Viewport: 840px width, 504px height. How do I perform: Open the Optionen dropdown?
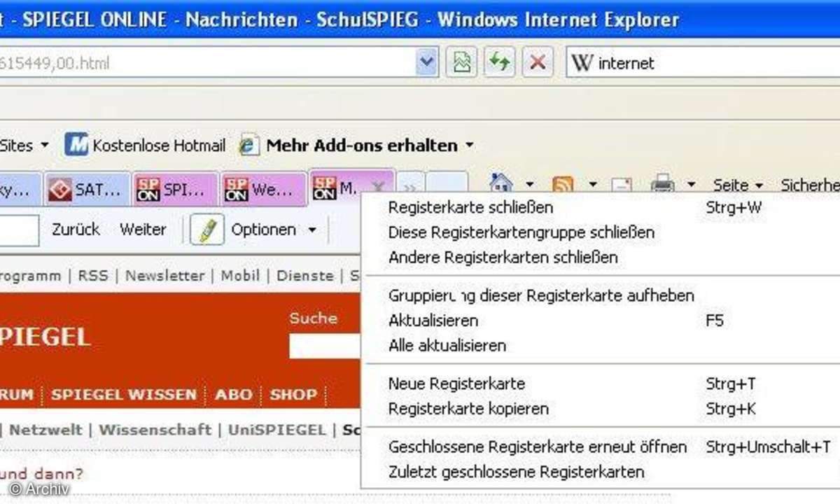pyautogui.click(x=274, y=230)
